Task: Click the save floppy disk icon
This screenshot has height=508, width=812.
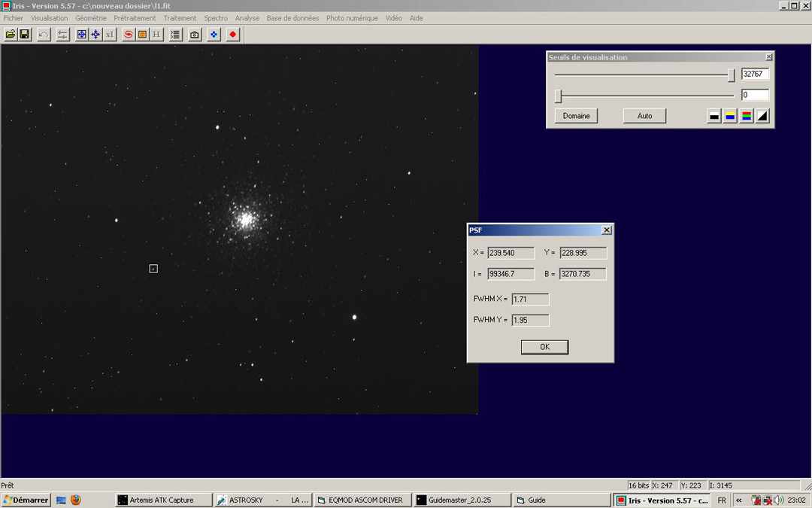Action: coord(25,35)
